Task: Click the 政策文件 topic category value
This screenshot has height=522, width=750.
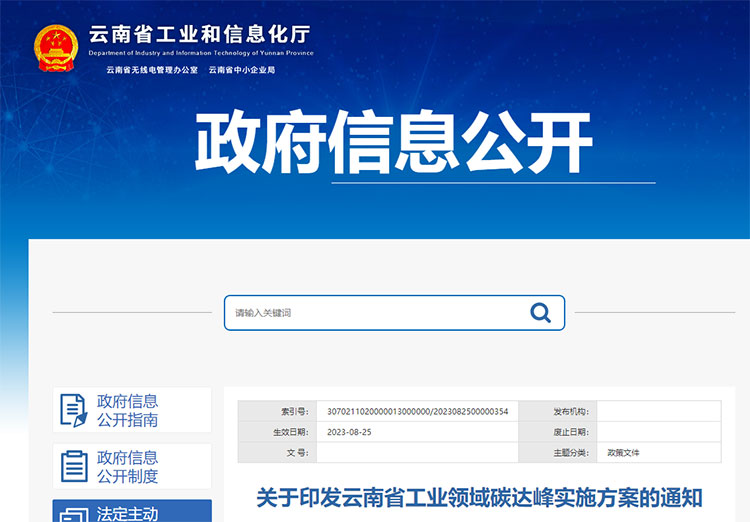Action: (x=623, y=452)
